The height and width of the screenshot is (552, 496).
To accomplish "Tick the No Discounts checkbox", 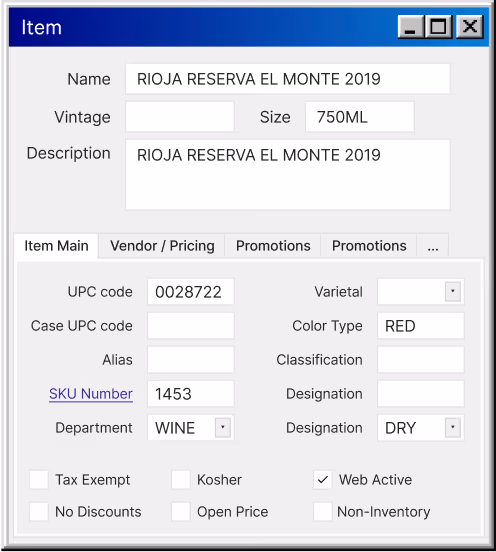I will (39, 512).
